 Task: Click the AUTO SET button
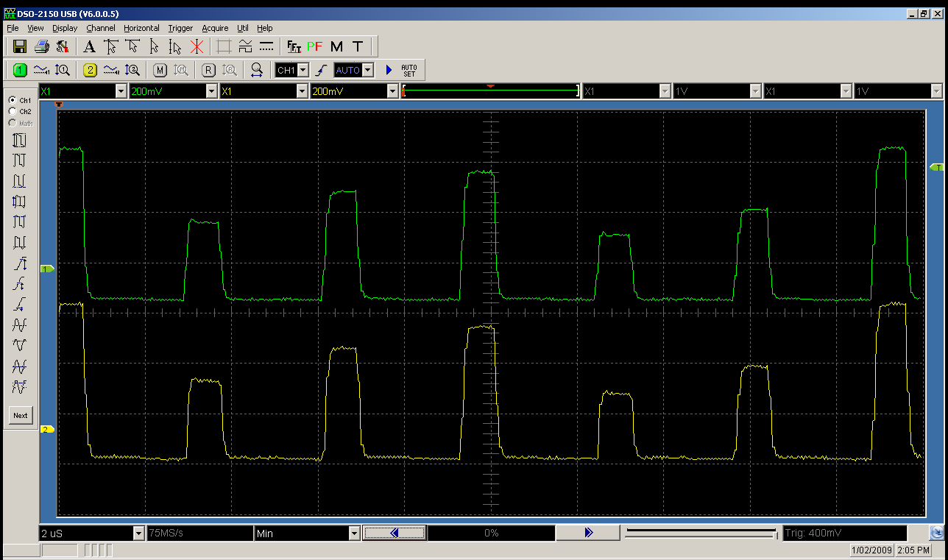coord(409,70)
